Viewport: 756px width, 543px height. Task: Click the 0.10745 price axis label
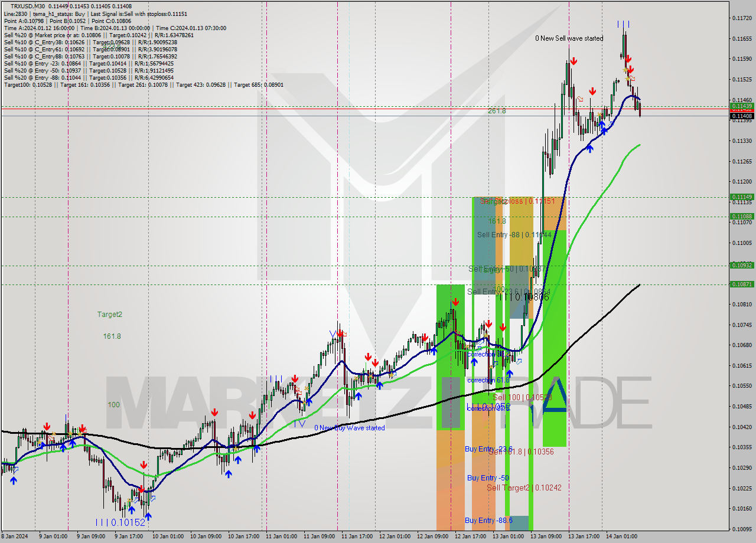coord(742,325)
